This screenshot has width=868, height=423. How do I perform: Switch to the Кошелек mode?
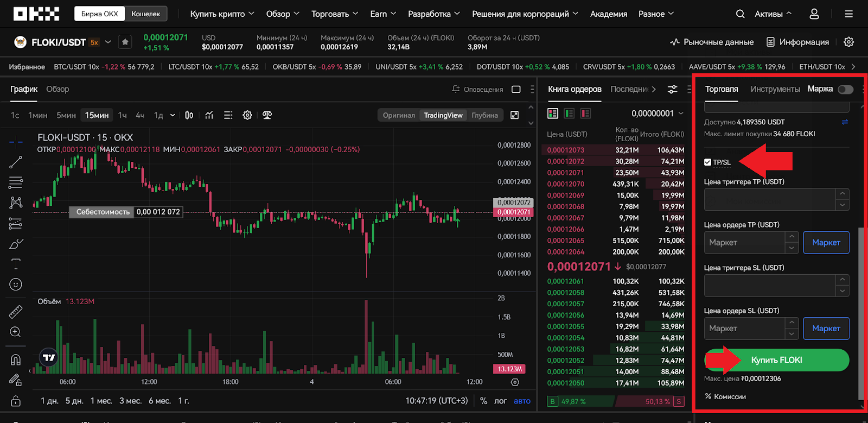point(145,14)
